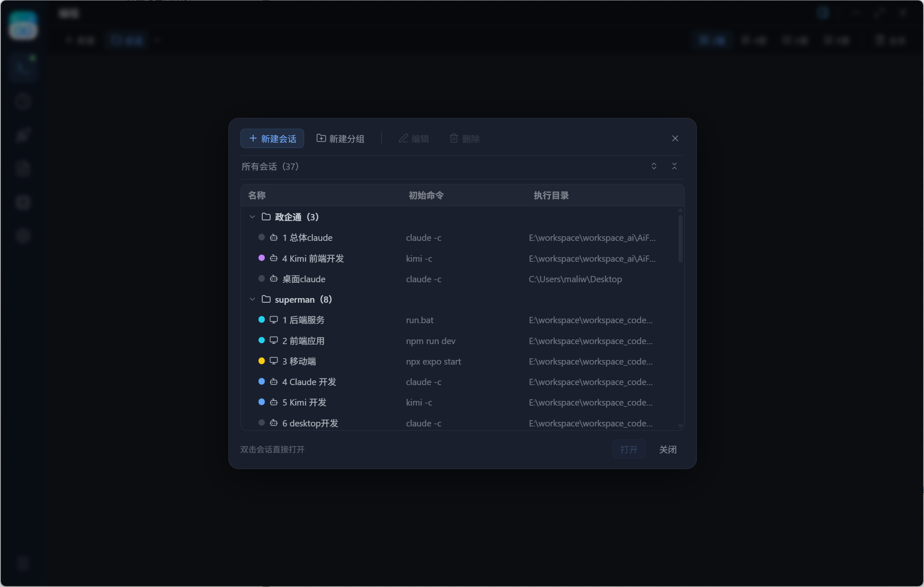Expand all groups using up-down arrows icon
This screenshot has height=587, width=924.
tap(654, 166)
